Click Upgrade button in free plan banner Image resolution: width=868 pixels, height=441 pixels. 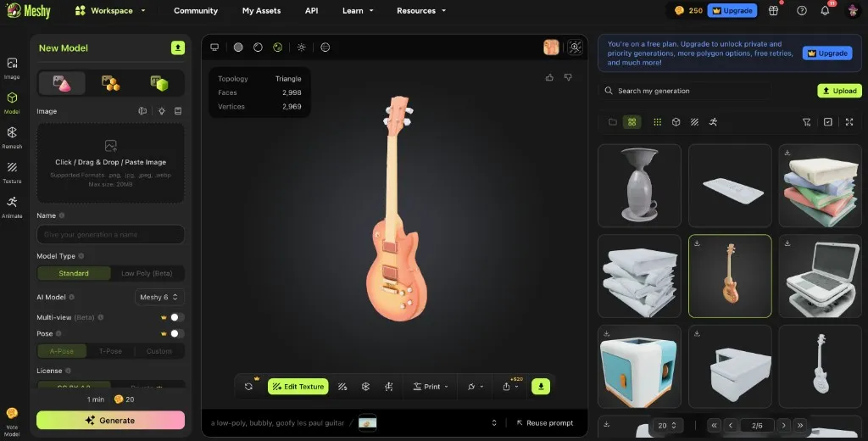827,53
